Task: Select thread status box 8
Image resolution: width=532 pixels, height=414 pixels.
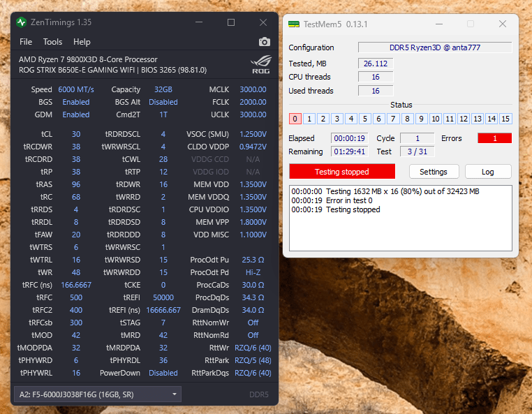Action: click(407, 119)
